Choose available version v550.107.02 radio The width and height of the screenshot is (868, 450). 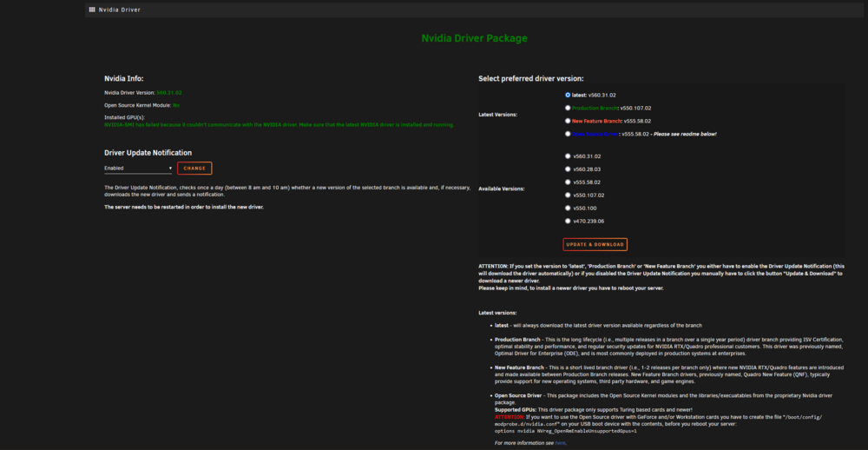point(568,195)
